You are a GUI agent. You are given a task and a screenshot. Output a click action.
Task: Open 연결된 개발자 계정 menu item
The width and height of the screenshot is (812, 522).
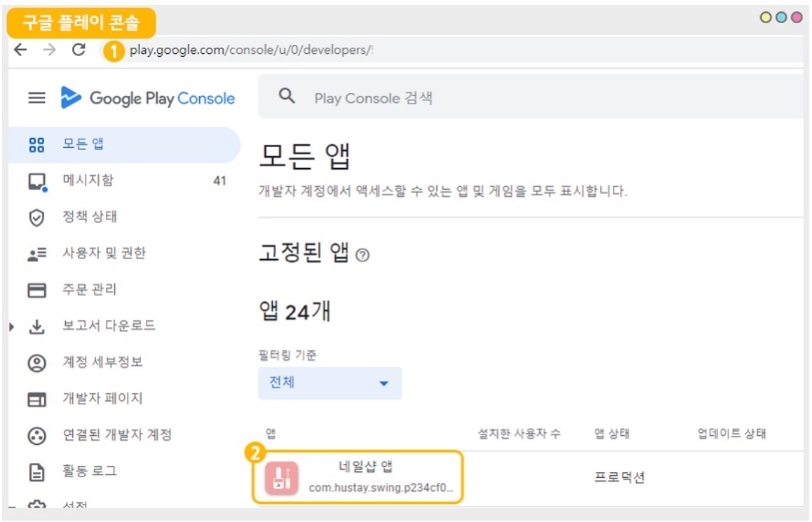click(x=117, y=434)
